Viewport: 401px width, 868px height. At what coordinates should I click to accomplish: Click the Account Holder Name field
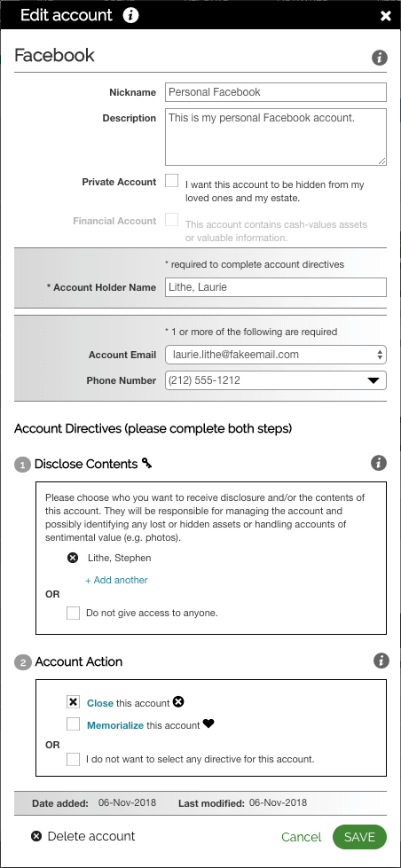[x=276, y=287]
